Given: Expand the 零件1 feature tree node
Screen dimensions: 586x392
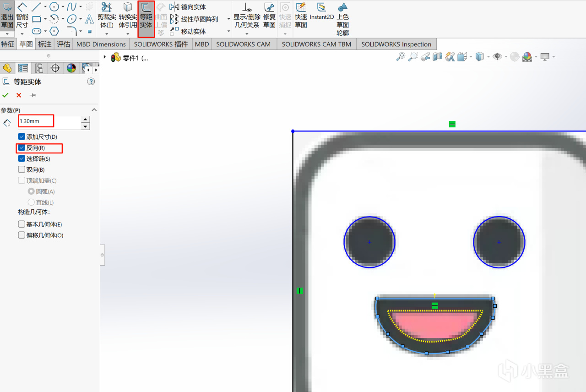Looking at the screenshot, I should [x=105, y=57].
